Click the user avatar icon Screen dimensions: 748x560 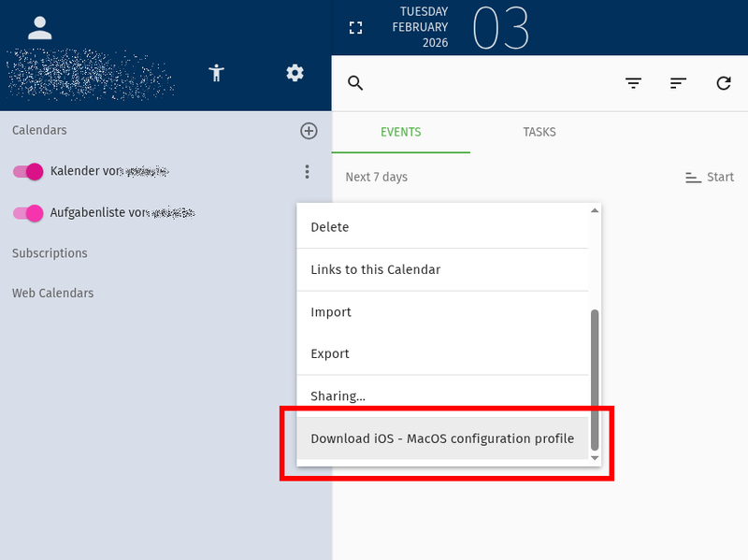(39, 25)
